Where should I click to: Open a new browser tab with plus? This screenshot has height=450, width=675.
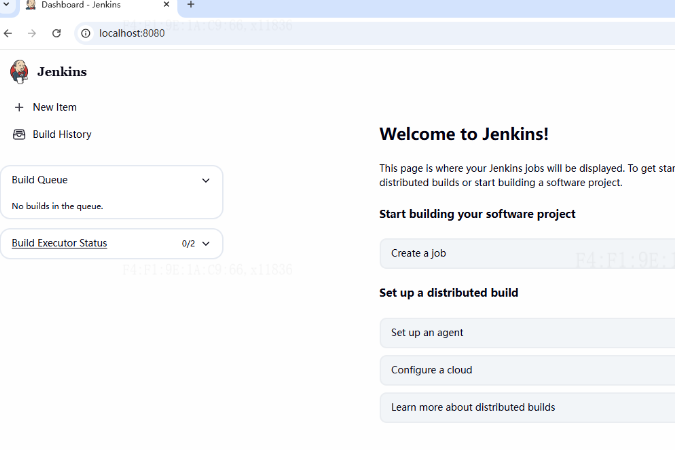[191, 4]
